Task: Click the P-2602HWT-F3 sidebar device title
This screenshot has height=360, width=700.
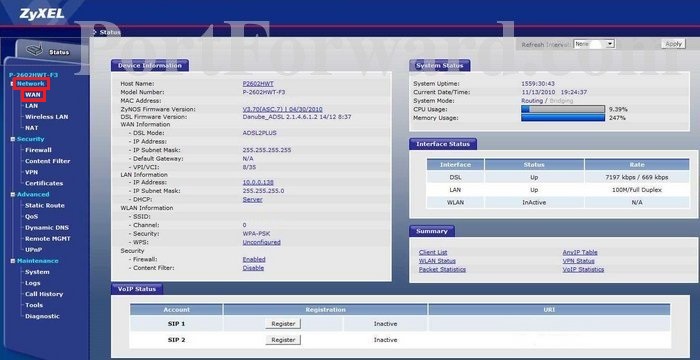Action: click(33, 75)
